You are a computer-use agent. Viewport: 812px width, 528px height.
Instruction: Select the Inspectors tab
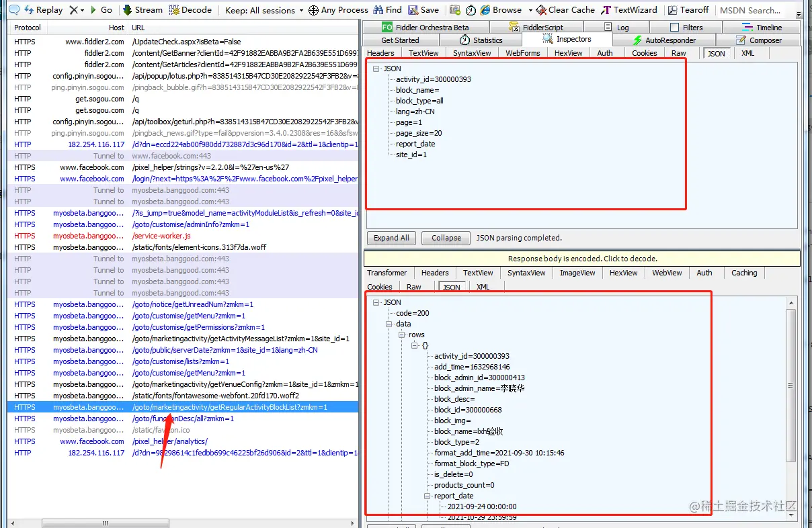[x=567, y=40]
